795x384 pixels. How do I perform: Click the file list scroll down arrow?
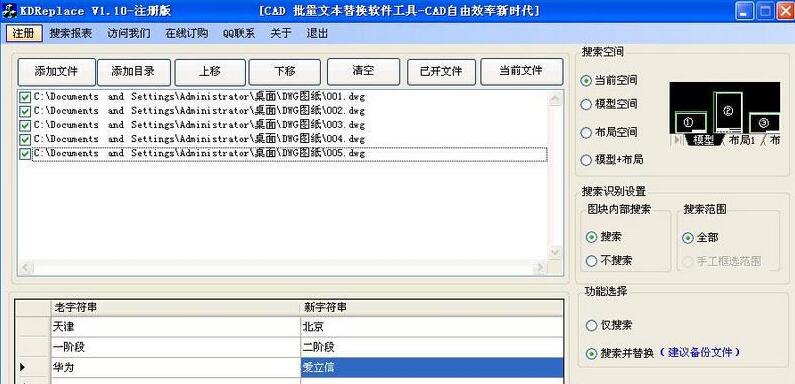point(556,253)
